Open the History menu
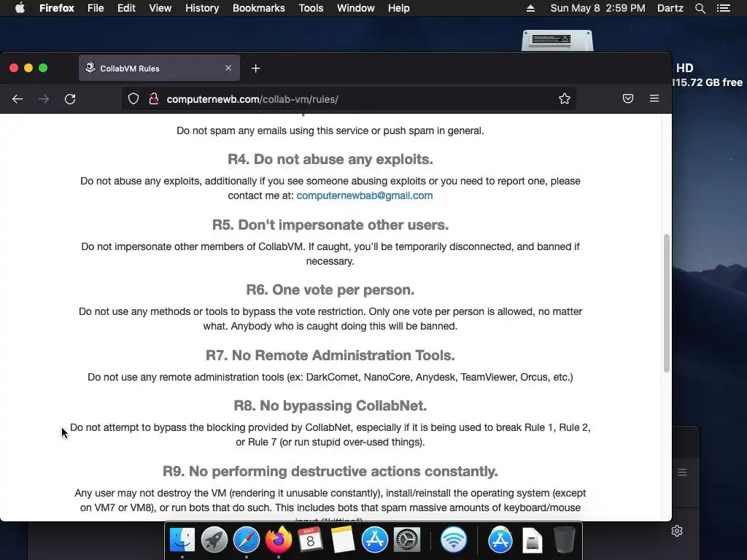The image size is (747, 560). click(x=202, y=8)
